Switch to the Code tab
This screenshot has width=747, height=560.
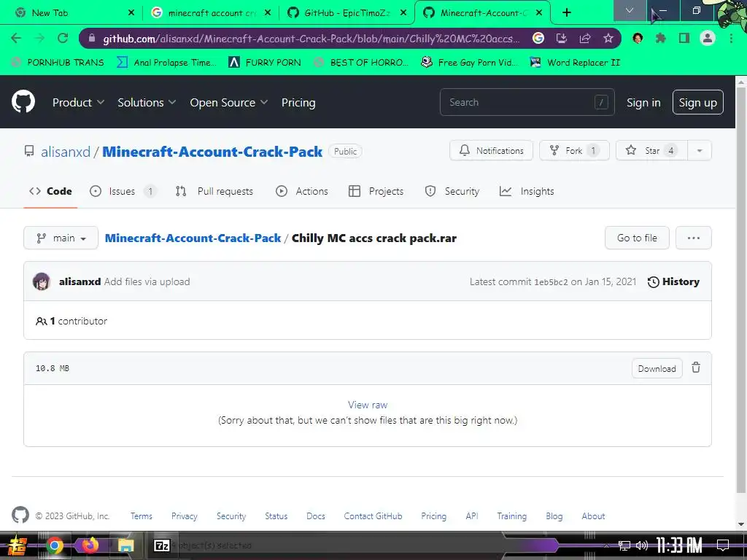[x=50, y=191]
